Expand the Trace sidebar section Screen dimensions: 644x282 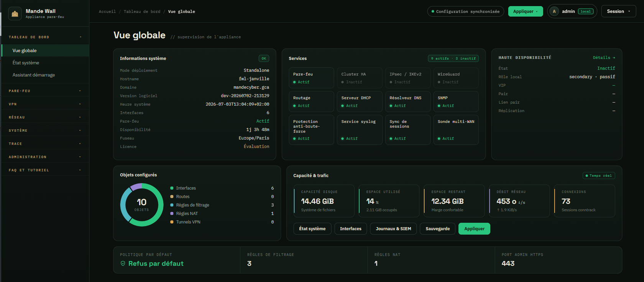tap(45, 144)
